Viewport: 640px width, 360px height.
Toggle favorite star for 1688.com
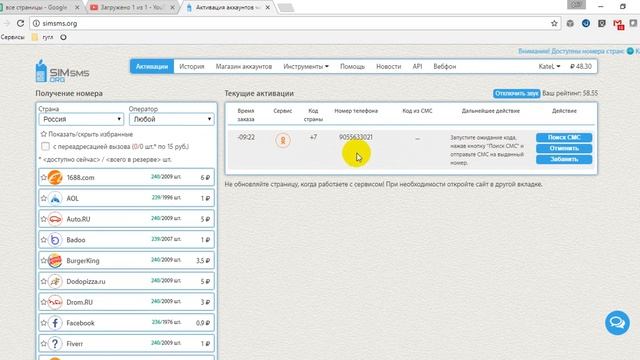pyautogui.click(x=44, y=178)
